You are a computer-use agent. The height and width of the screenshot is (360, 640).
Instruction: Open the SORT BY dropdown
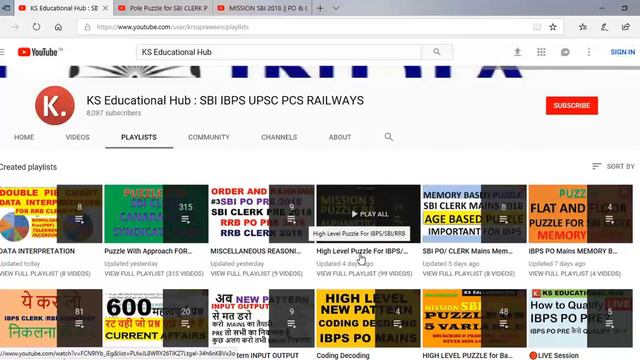click(x=613, y=167)
